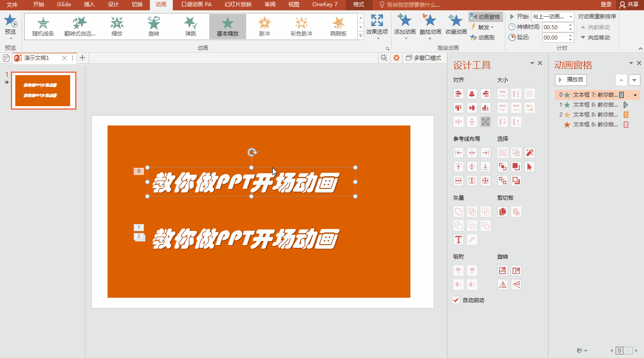The height and width of the screenshot is (358, 644).
Task: Guide layout up-arrow icon under 参考线布局
Action: pos(458,167)
